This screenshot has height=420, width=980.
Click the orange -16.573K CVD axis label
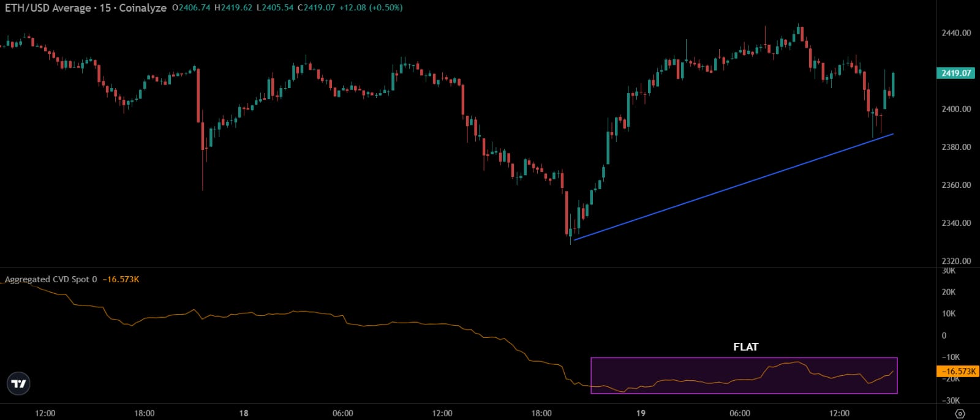point(959,371)
